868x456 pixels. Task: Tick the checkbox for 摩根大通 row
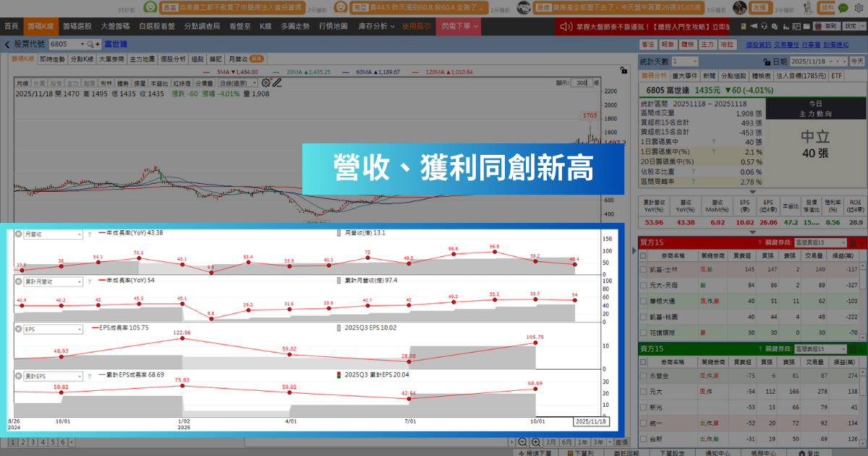point(644,300)
